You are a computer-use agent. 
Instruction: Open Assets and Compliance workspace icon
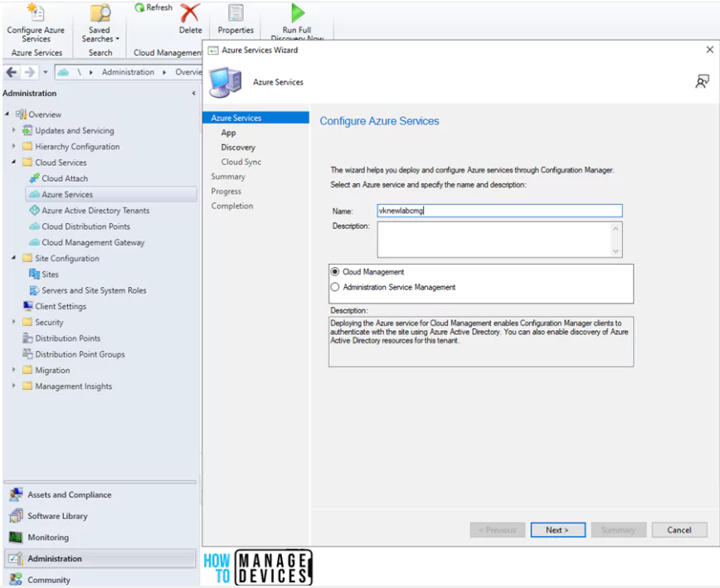pyautogui.click(x=16, y=494)
